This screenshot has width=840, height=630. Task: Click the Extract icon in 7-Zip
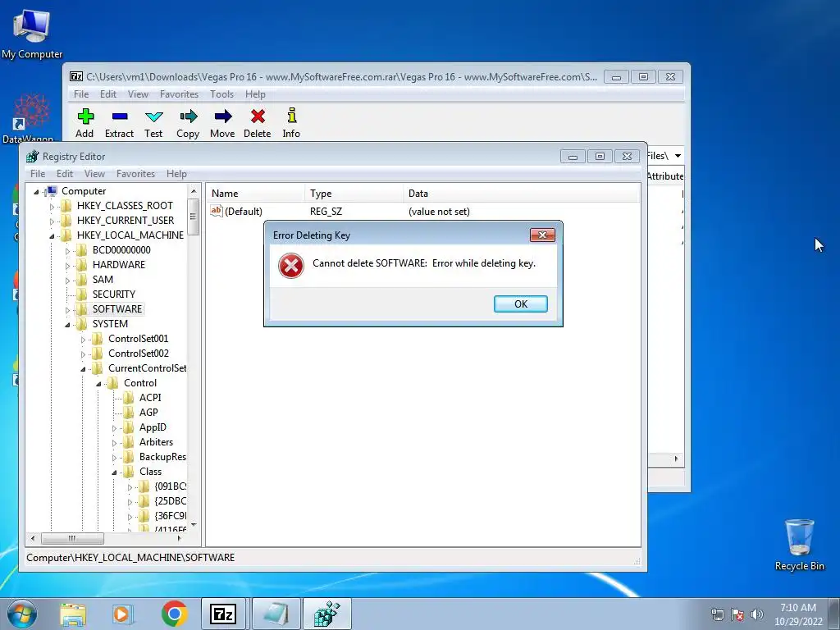pos(120,116)
